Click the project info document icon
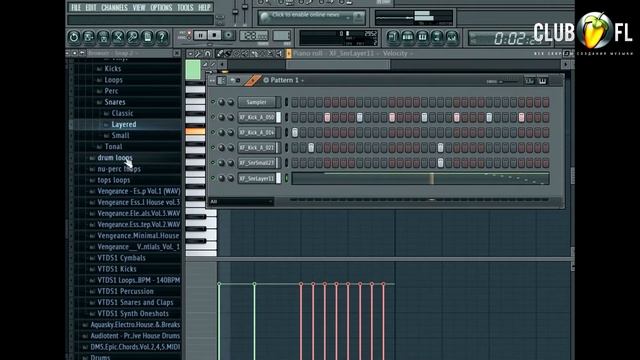The height and width of the screenshot is (360, 640). (147, 37)
